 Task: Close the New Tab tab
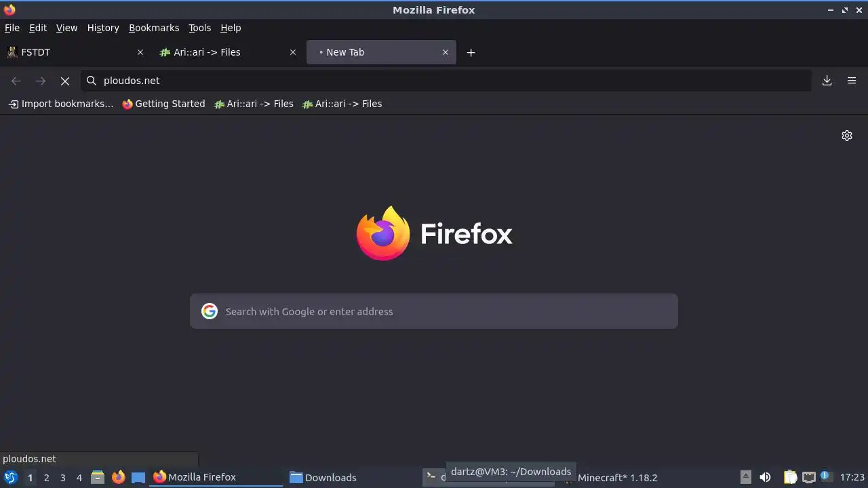446,52
